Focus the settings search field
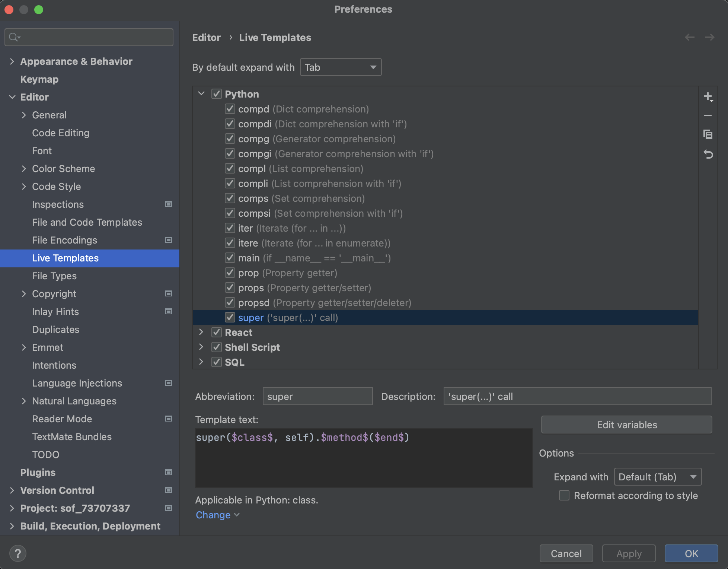Viewport: 728px width, 569px height. click(x=89, y=37)
